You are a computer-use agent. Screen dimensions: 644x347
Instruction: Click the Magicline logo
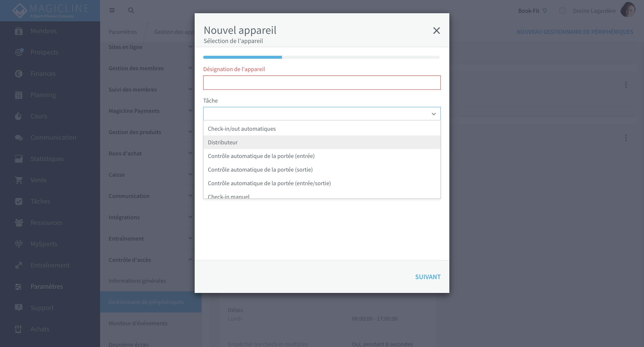(x=50, y=10)
